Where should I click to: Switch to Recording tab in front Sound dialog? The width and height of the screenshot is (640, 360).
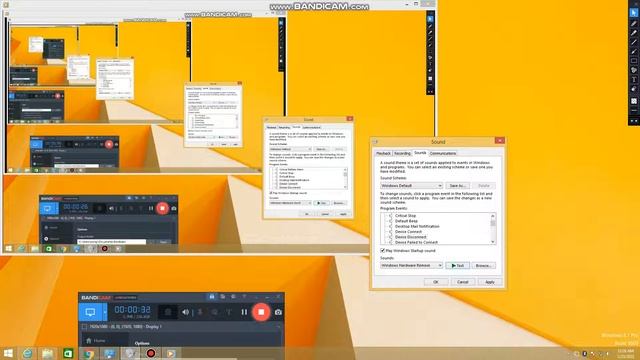pos(402,153)
